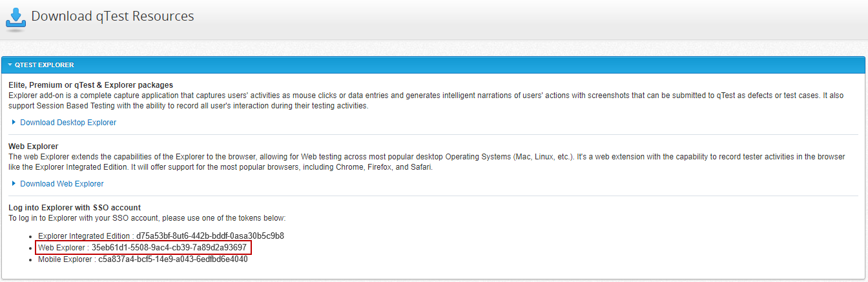Image resolution: width=868 pixels, height=282 pixels.
Task: Click the Download qTest Resources page title
Action: point(112,17)
